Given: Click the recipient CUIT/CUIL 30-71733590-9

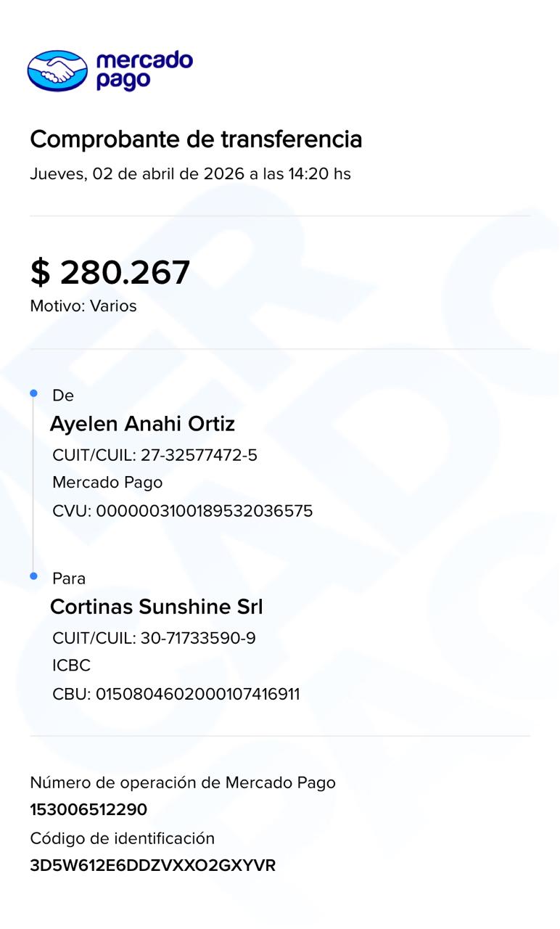Looking at the screenshot, I should point(197,638).
